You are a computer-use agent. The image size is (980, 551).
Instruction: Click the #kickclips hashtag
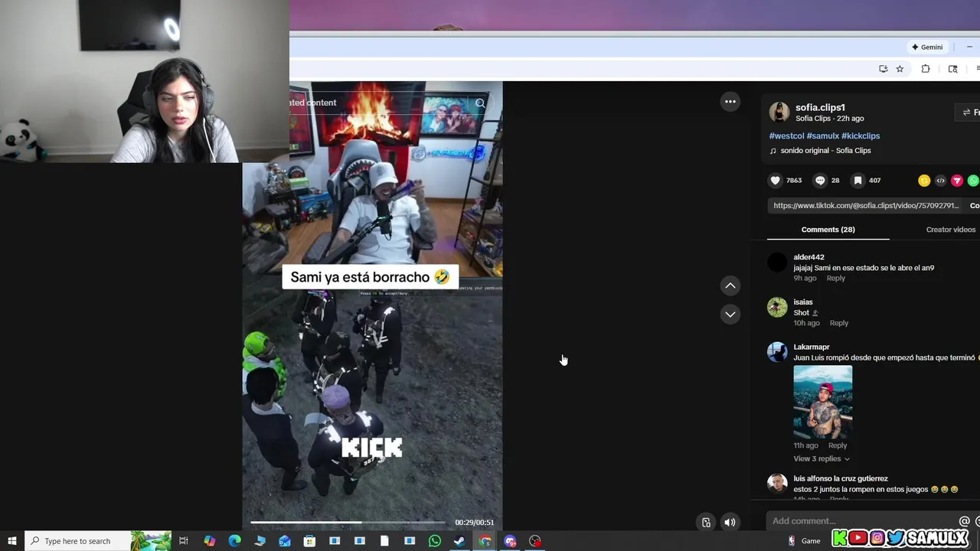pyautogui.click(x=861, y=136)
